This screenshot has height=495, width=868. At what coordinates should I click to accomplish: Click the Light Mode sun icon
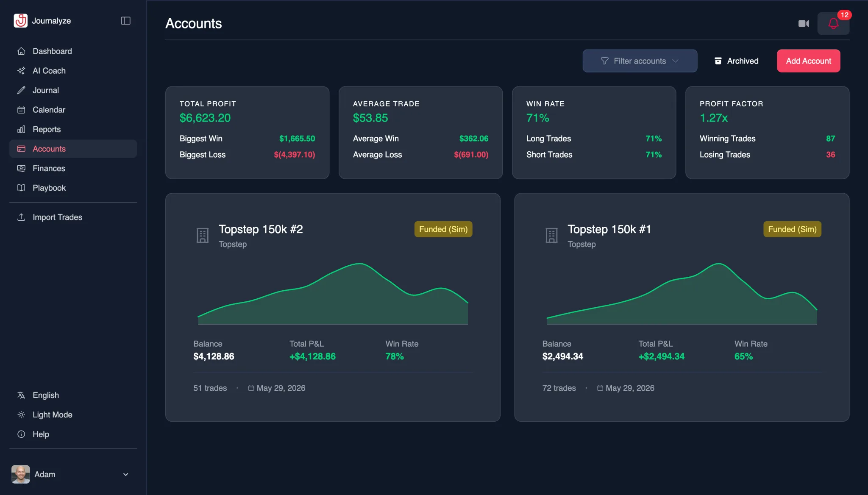(21, 414)
